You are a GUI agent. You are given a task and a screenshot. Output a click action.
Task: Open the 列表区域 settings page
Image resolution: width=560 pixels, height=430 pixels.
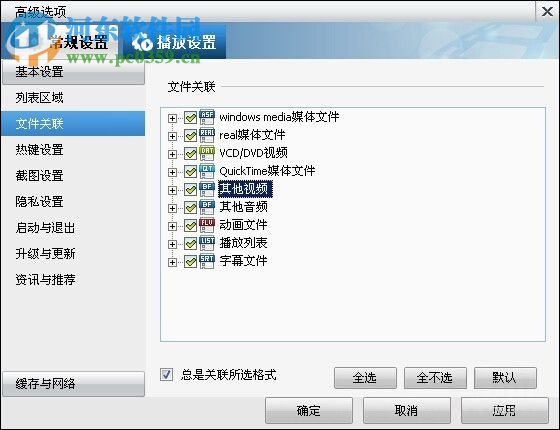click(x=73, y=98)
